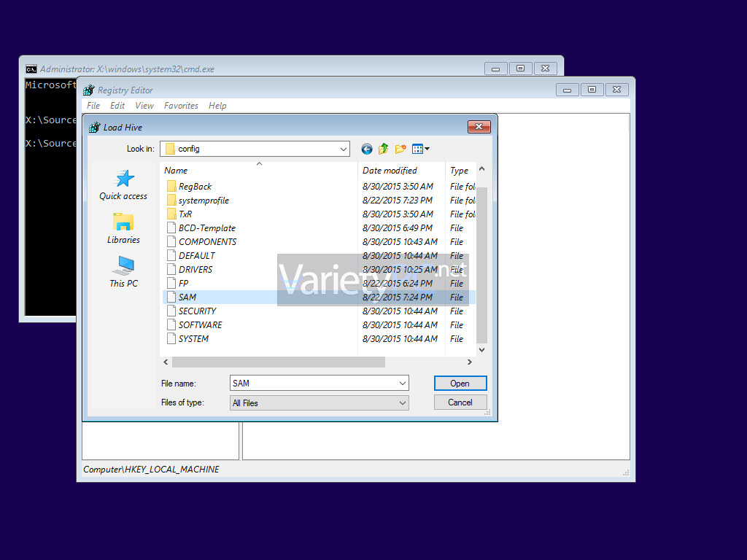Click the File name input field

[x=314, y=384]
